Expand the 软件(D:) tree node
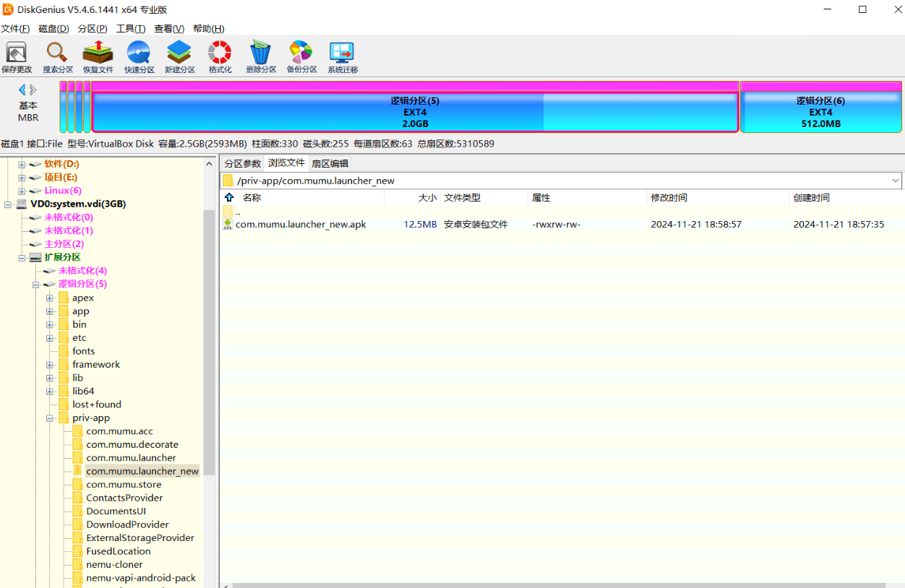Image resolution: width=905 pixels, height=588 pixels. point(22,164)
